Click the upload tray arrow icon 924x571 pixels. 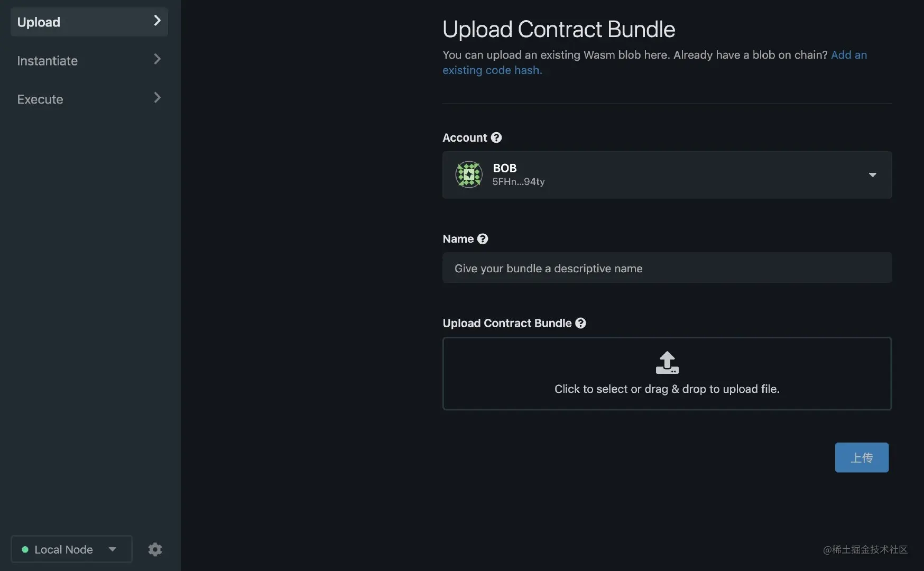[667, 363]
